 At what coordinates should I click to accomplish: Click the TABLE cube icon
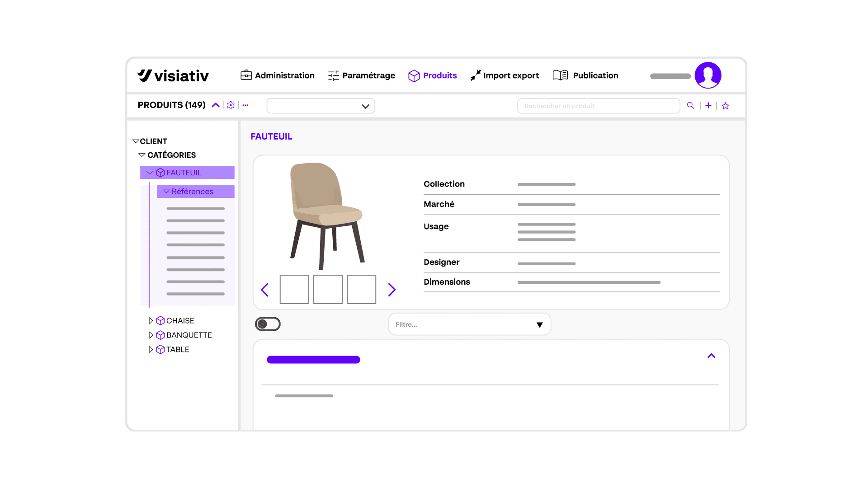click(x=160, y=350)
